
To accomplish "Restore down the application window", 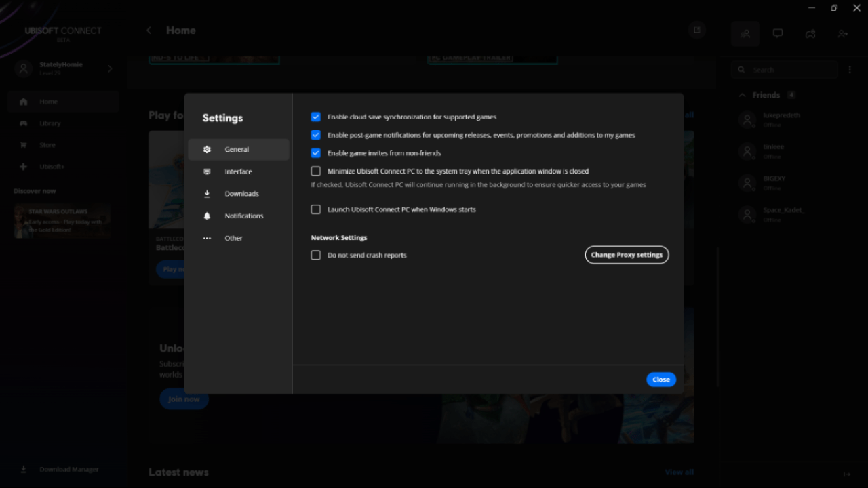I will click(834, 8).
